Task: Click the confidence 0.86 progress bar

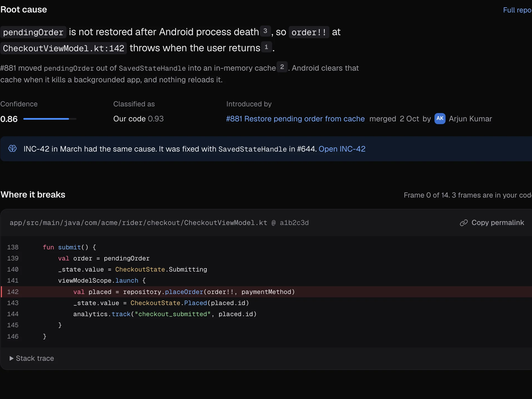Action: (x=50, y=119)
